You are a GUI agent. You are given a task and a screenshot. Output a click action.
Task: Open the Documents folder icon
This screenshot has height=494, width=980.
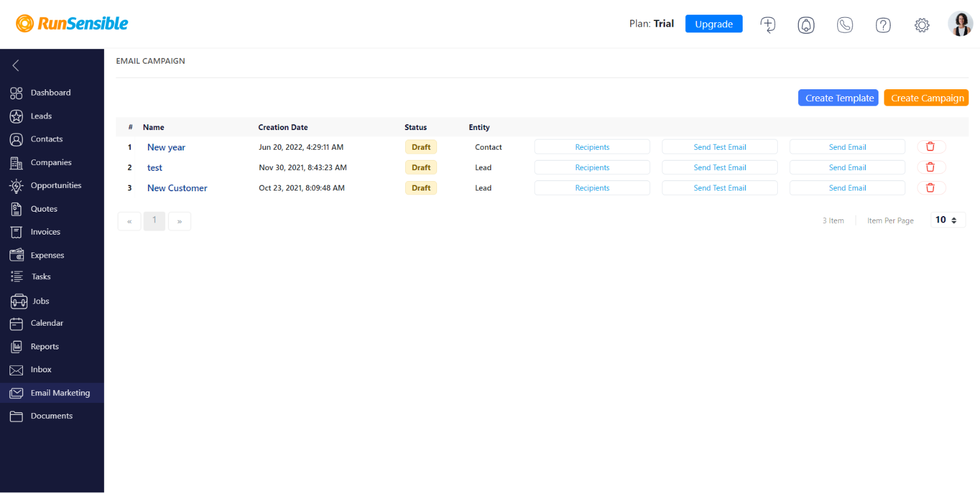pos(17,416)
